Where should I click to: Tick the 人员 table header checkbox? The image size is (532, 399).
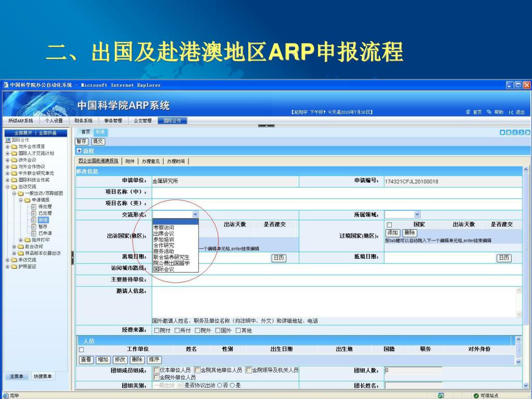(82, 350)
